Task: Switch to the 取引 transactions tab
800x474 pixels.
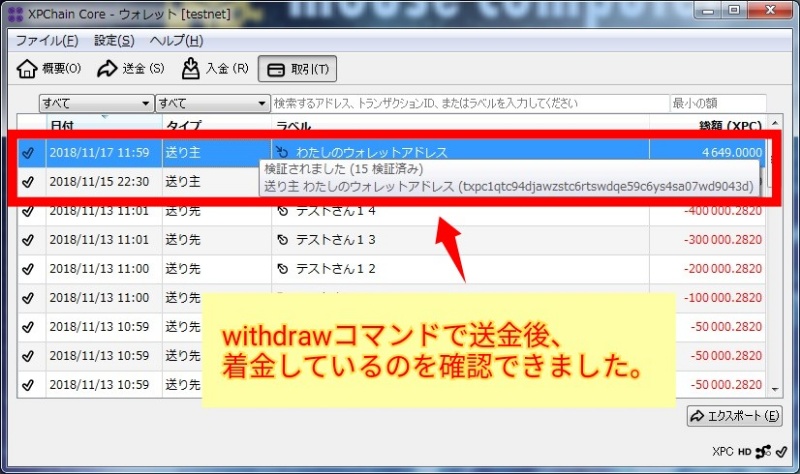Action: pos(297,69)
